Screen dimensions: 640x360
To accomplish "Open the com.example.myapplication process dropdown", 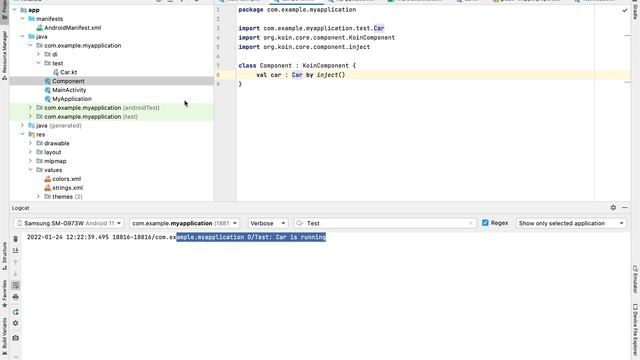I will pyautogui.click(x=184, y=223).
